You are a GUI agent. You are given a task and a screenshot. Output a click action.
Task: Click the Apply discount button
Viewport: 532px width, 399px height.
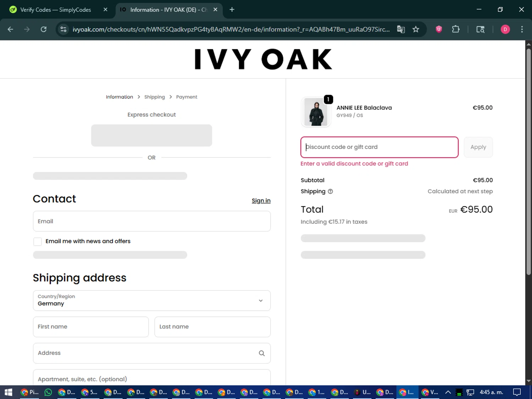(x=478, y=147)
